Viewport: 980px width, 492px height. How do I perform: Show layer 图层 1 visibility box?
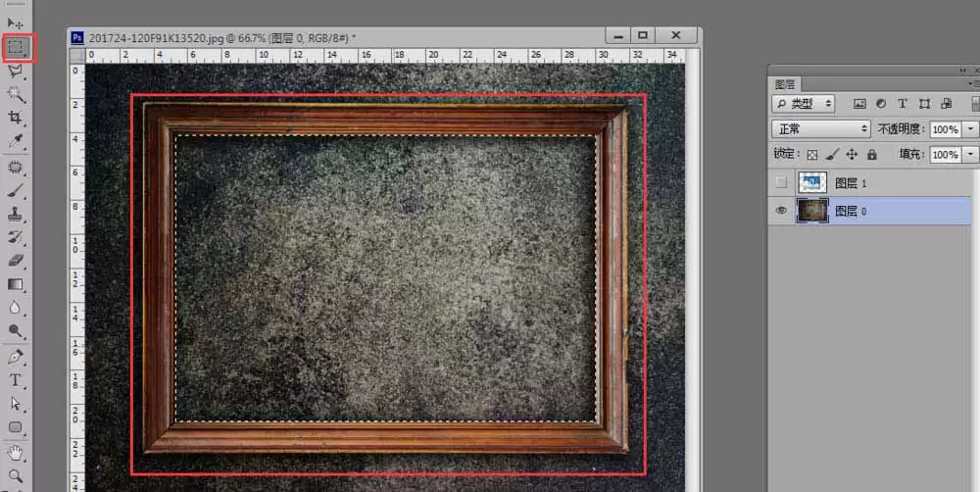coord(781,182)
